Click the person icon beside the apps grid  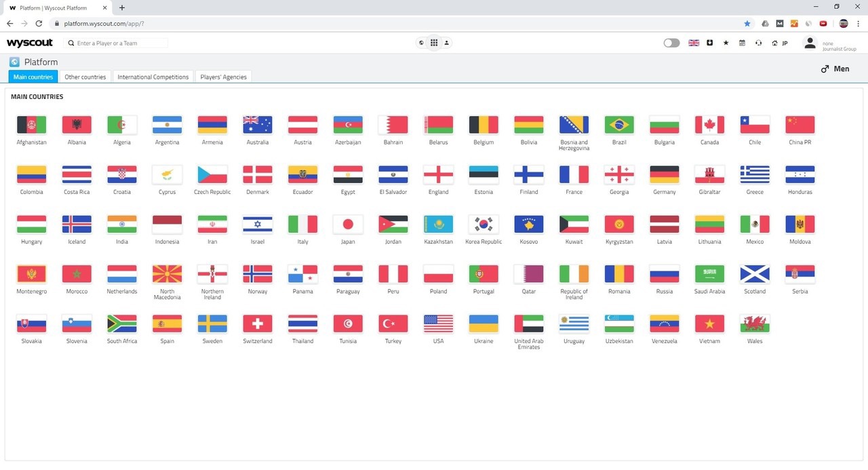coord(447,43)
